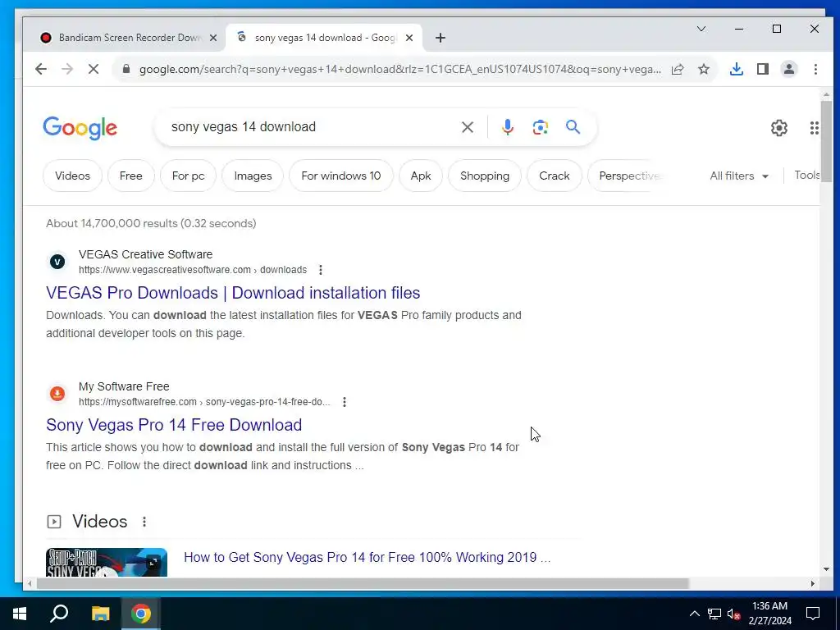Open Sony Vegas Pro 14 Free Download link
Viewport: 840px width, 630px height.
pos(174,425)
